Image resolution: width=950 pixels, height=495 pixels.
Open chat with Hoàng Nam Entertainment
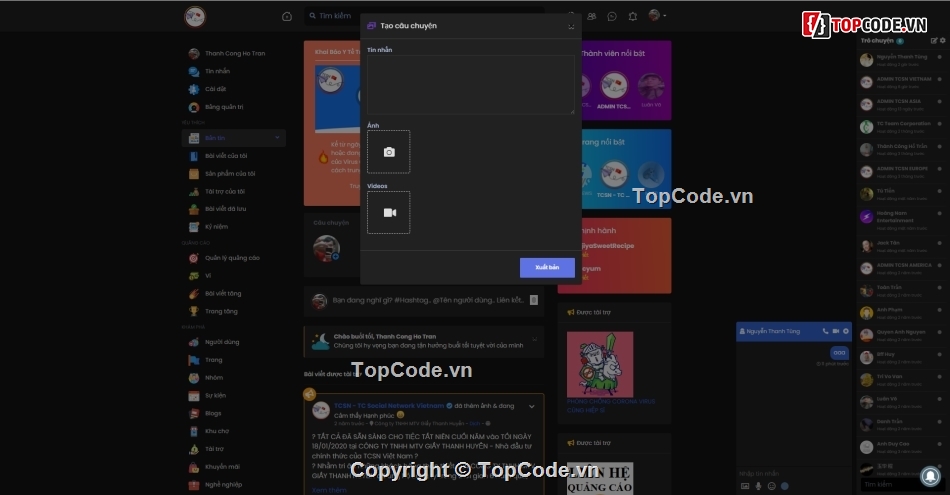click(902, 220)
